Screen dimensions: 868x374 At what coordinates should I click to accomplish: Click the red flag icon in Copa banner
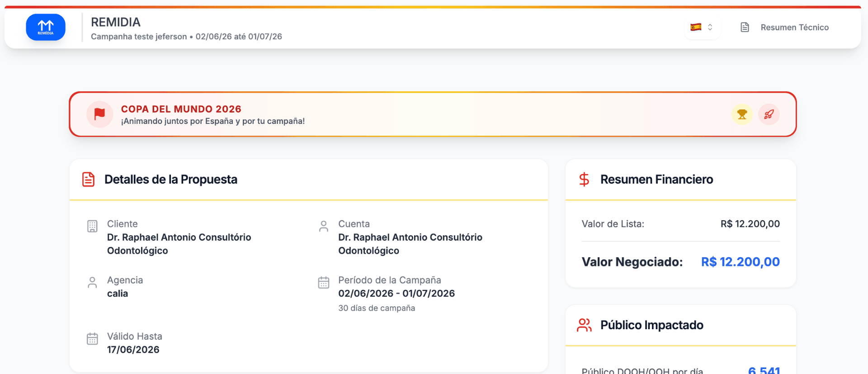tap(99, 114)
